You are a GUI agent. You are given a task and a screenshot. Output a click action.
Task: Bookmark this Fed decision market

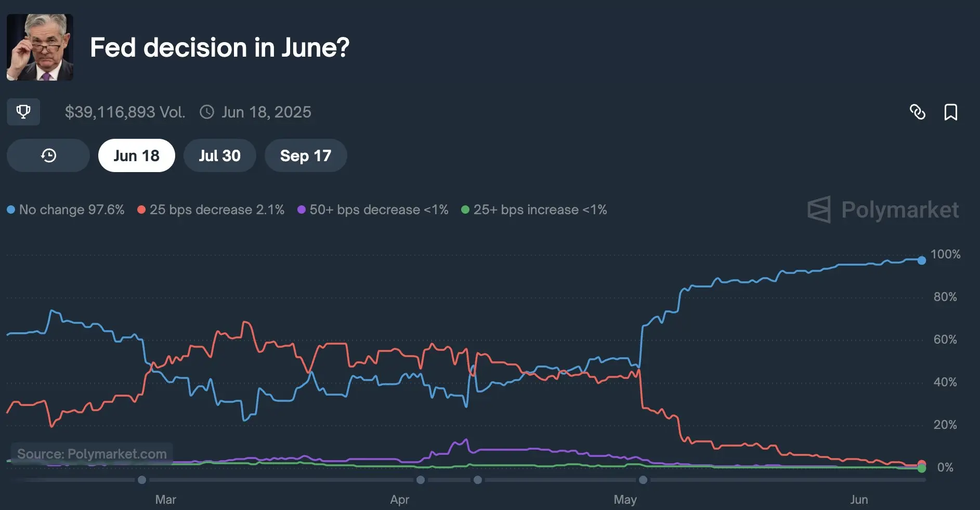951,112
